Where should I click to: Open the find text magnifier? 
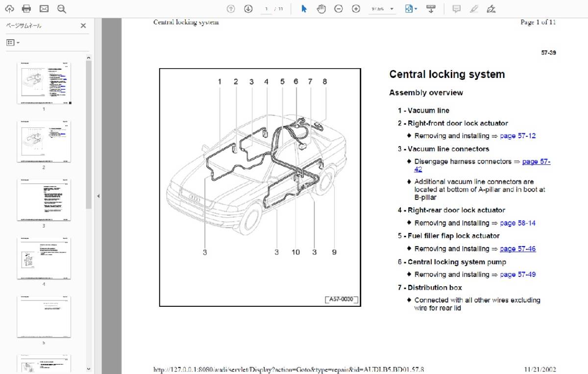pos(61,9)
